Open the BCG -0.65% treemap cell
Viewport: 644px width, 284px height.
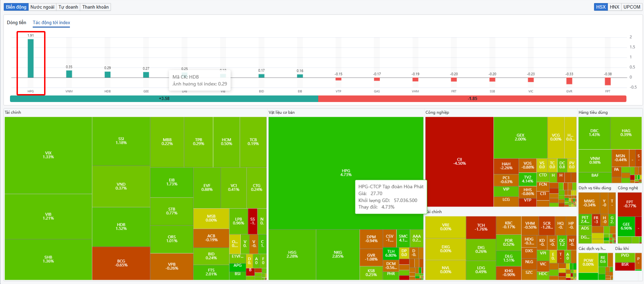coord(121,263)
